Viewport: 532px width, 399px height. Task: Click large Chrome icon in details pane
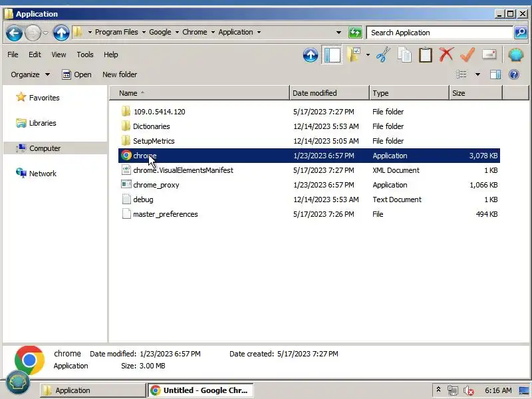coord(29,360)
